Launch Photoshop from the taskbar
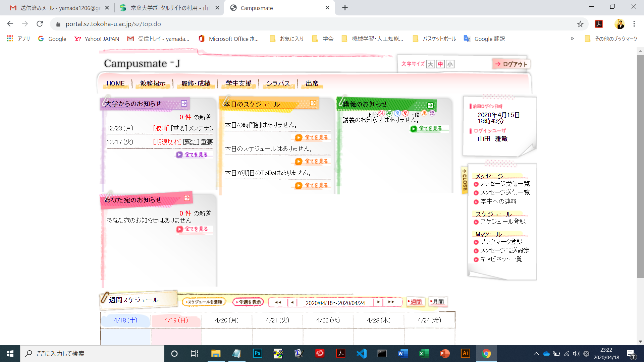The height and width of the screenshot is (362, 644). click(257, 353)
